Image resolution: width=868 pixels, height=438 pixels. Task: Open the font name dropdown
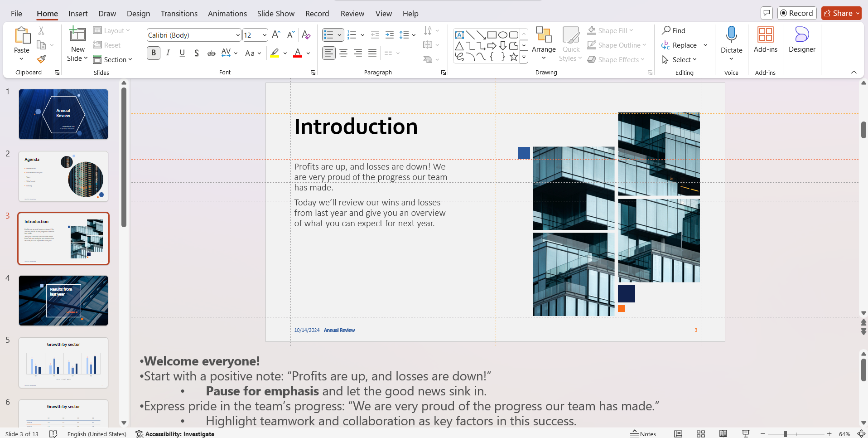237,35
